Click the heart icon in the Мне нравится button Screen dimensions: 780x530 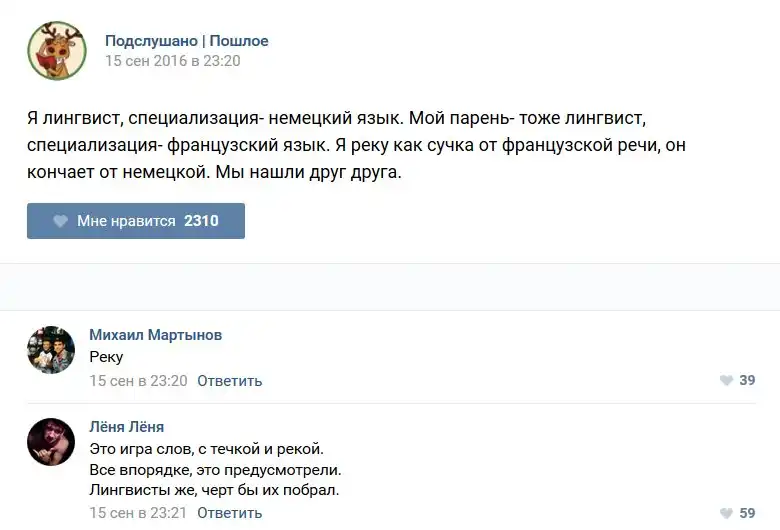click(x=60, y=221)
